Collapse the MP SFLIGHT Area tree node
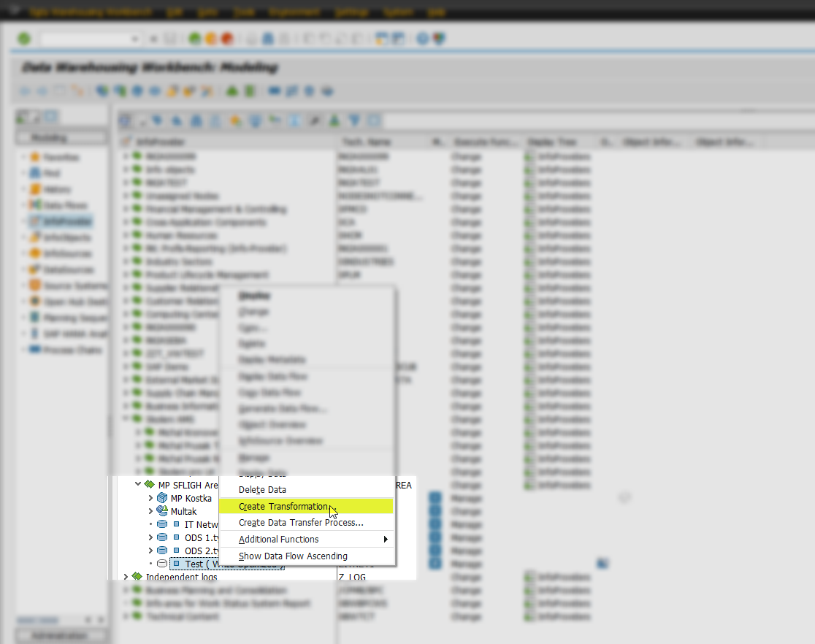 click(x=139, y=484)
